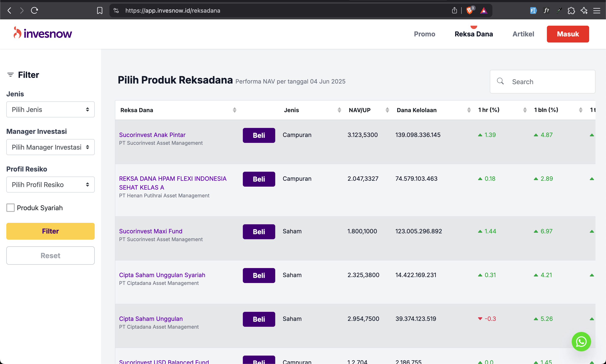Click the -0.3 daily change value

(x=490, y=319)
